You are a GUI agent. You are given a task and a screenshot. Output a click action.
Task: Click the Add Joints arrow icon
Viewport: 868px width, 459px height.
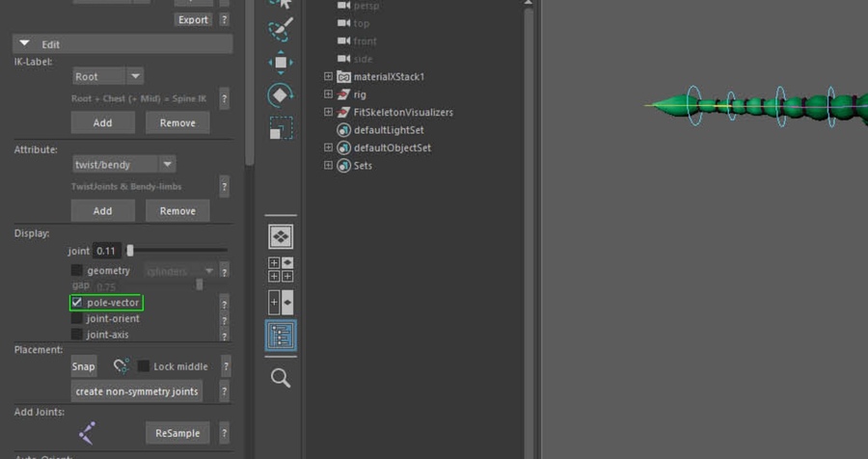tap(88, 433)
